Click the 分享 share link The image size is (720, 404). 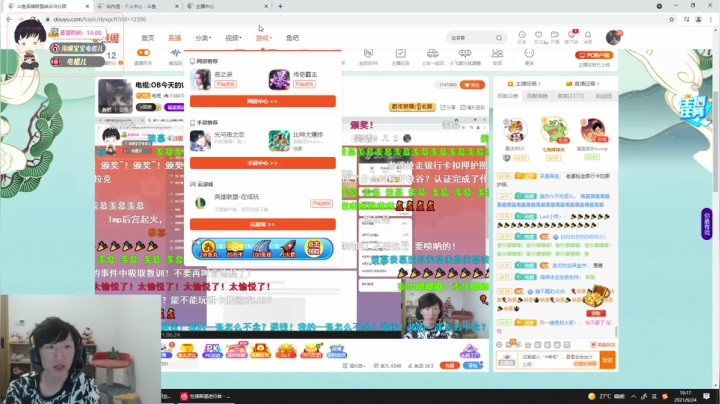pyautogui.click(x=448, y=107)
